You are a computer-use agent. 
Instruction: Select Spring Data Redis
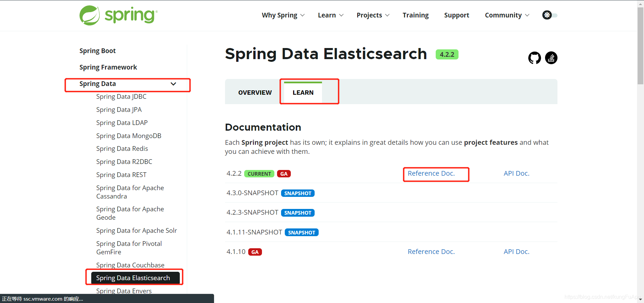(122, 148)
